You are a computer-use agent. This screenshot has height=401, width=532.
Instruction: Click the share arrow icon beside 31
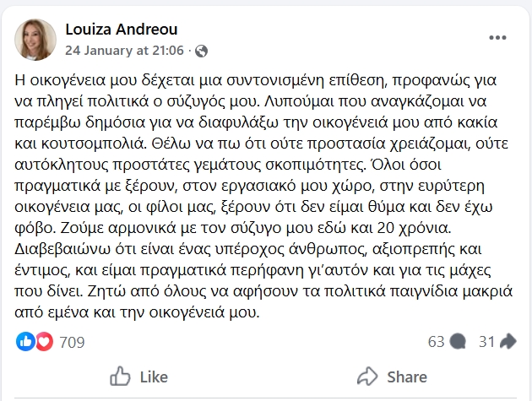[508, 341]
